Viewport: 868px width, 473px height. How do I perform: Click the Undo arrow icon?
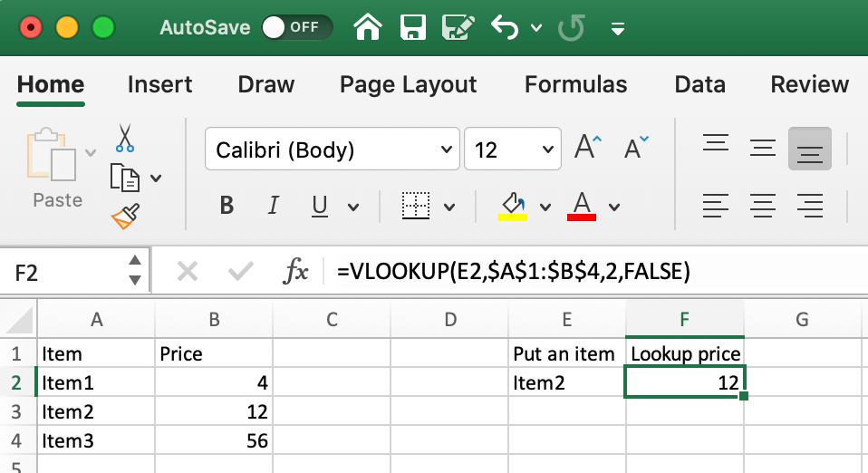pos(504,27)
